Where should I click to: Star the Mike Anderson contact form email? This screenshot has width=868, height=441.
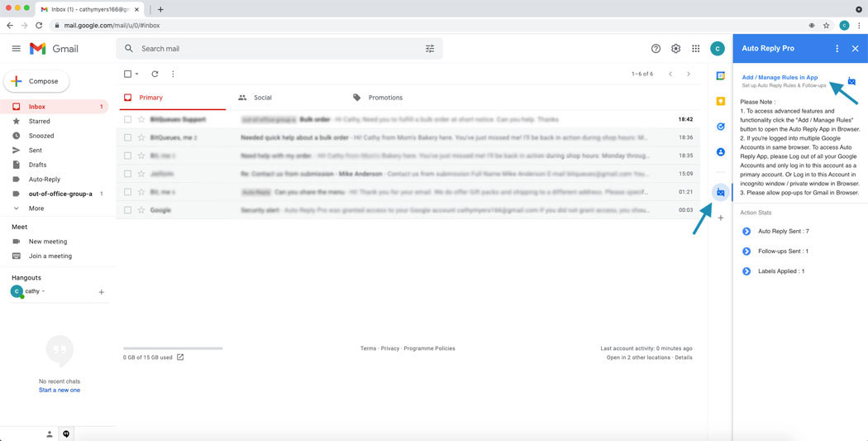click(141, 174)
